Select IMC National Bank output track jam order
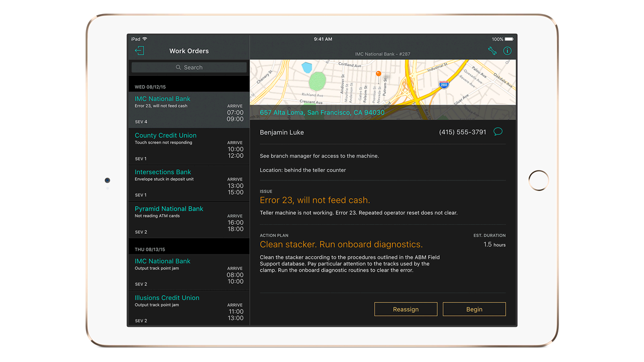This screenshot has height=362, width=644. 189,272
